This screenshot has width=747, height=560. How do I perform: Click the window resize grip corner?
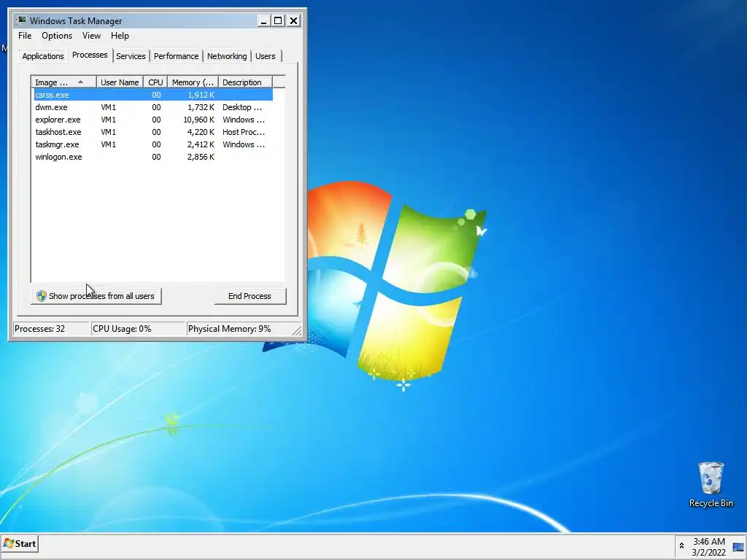click(x=297, y=330)
